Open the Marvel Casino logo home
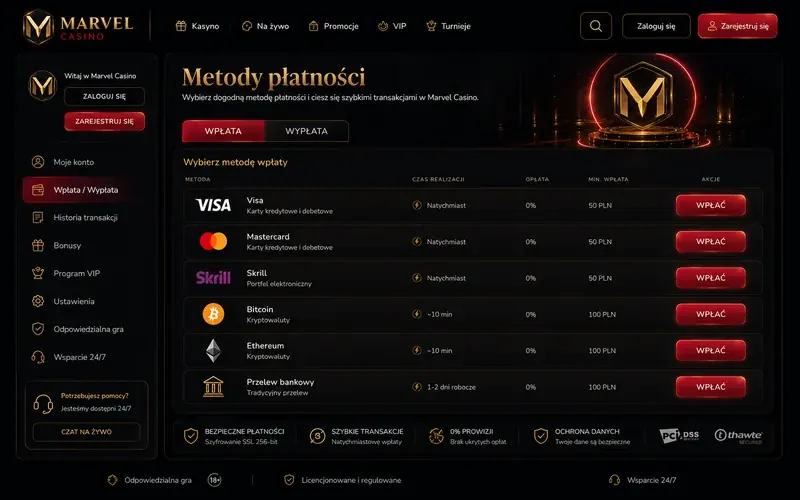 point(79,26)
